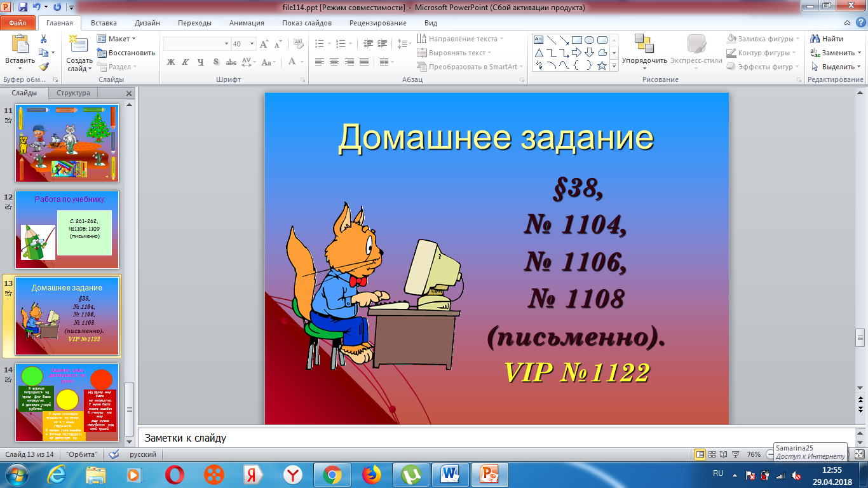Image resolution: width=868 pixels, height=488 pixels.
Task: Click the Format Painter brush icon
Action: 43,67
